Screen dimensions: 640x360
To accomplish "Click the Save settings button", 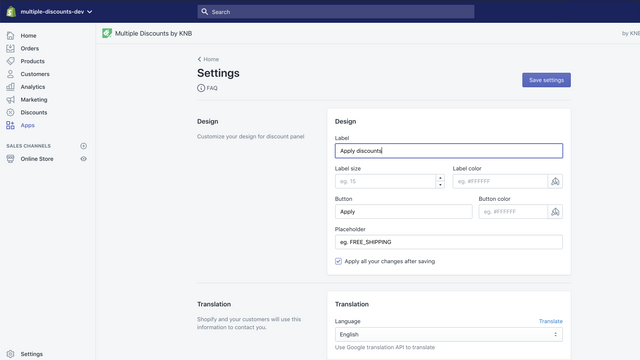I will pos(546,80).
